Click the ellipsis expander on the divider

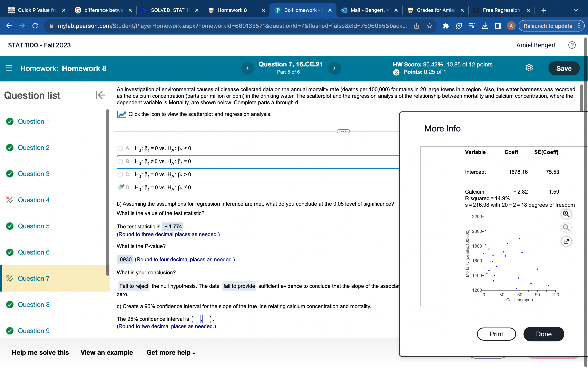click(343, 131)
